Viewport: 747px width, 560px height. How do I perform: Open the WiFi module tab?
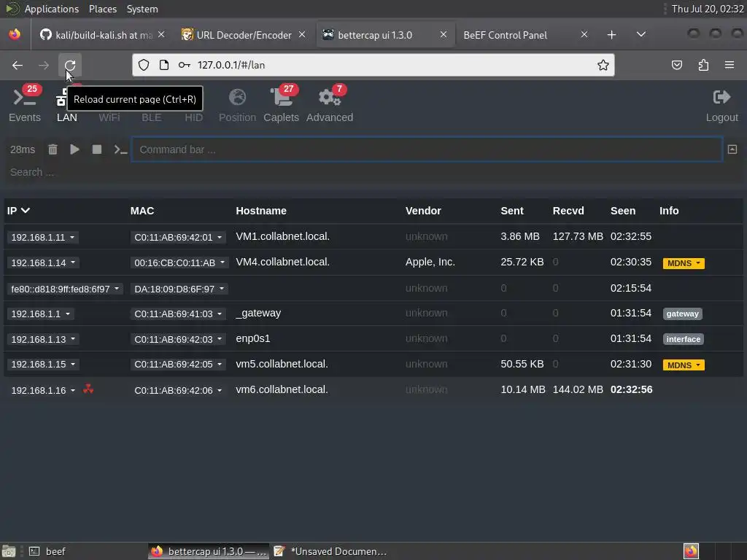109,117
